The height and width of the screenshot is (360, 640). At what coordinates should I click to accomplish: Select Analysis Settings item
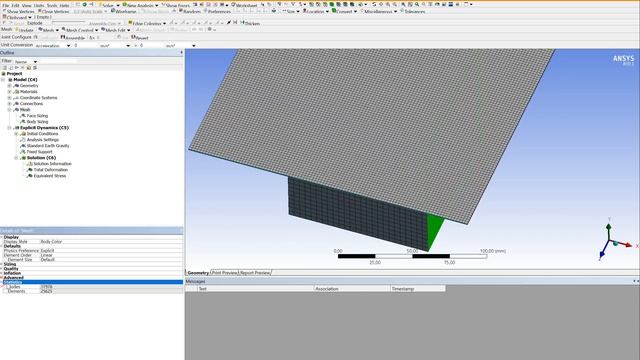point(42,140)
